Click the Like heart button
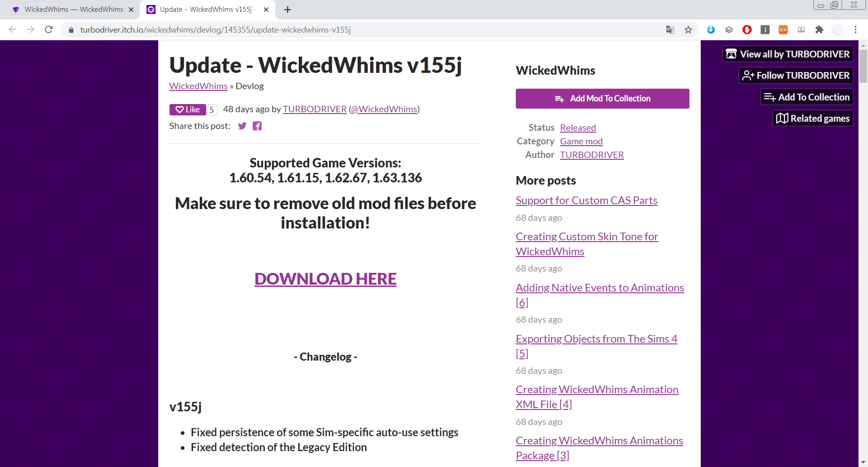 click(x=188, y=110)
